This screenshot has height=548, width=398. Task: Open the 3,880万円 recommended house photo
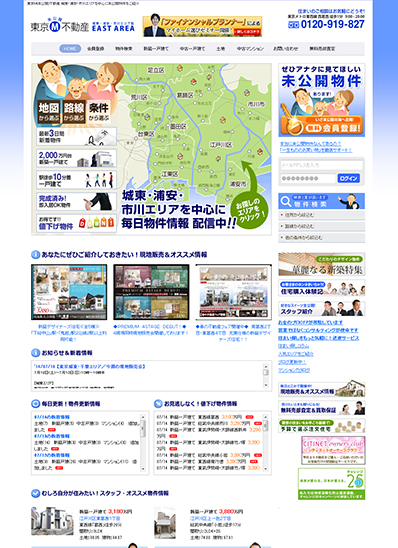pyautogui.click(x=165, y=522)
